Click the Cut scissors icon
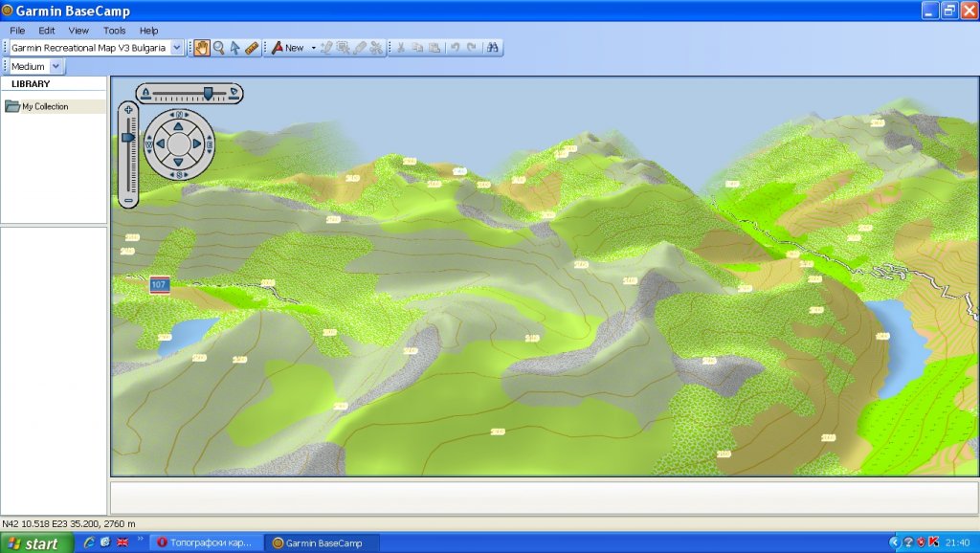 click(401, 48)
